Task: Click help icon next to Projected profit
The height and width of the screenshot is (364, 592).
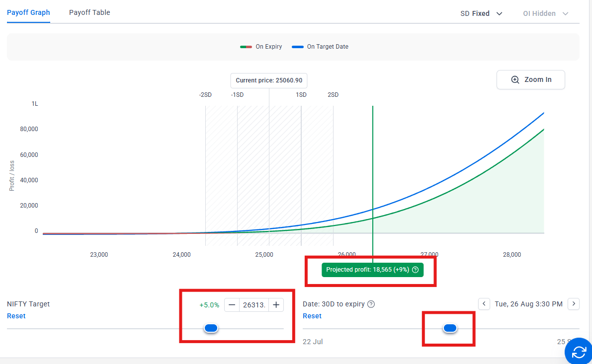Action: (415, 270)
